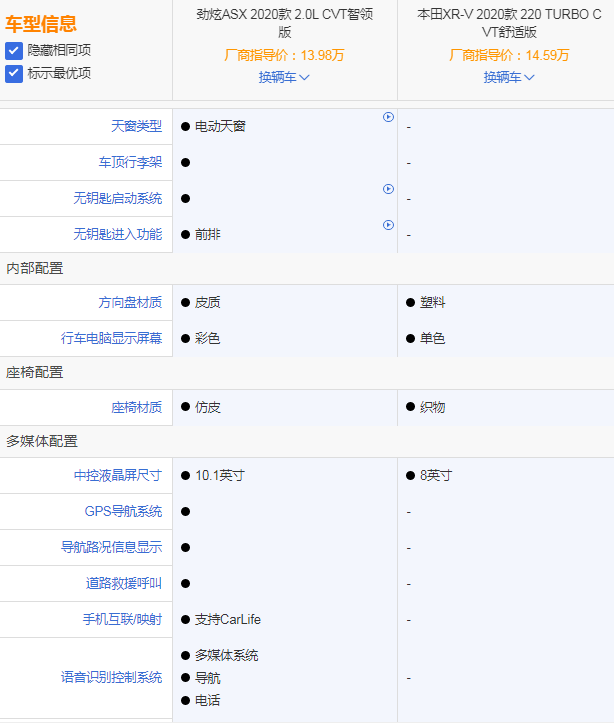The image size is (614, 723).
Task: Open the 无钥匙启动系统 parameter link
Action: pyautogui.click(x=117, y=198)
